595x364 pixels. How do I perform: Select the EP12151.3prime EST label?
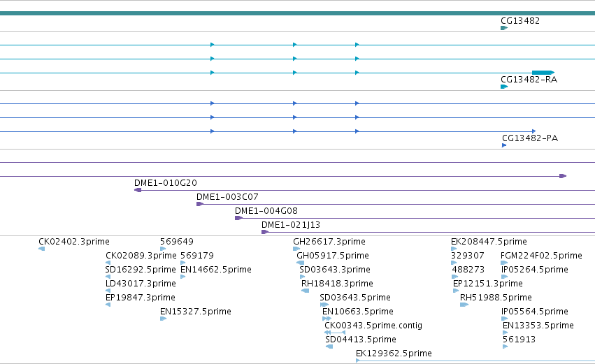(x=487, y=284)
